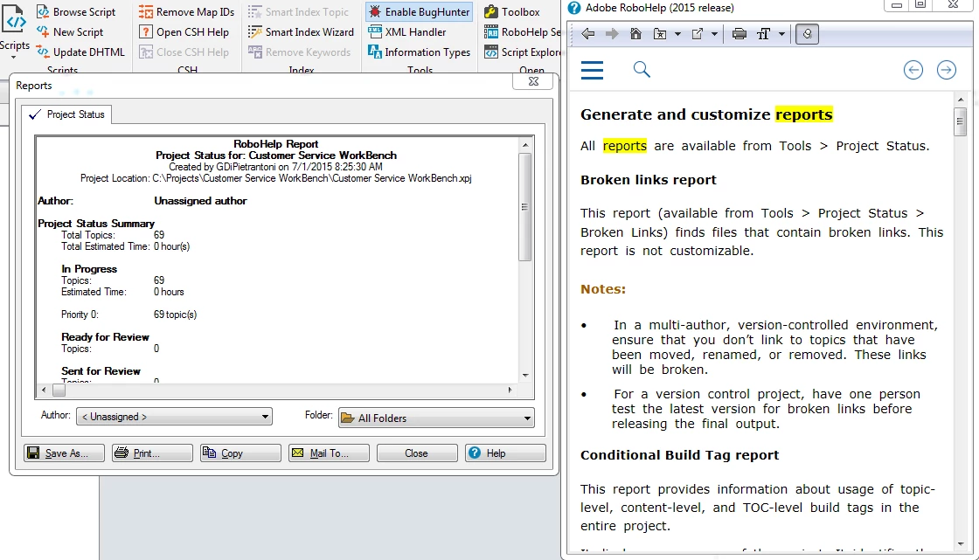Screen dimensions: 979x560
Task: Go forward in the help viewer toolbar
Action: click(612, 34)
